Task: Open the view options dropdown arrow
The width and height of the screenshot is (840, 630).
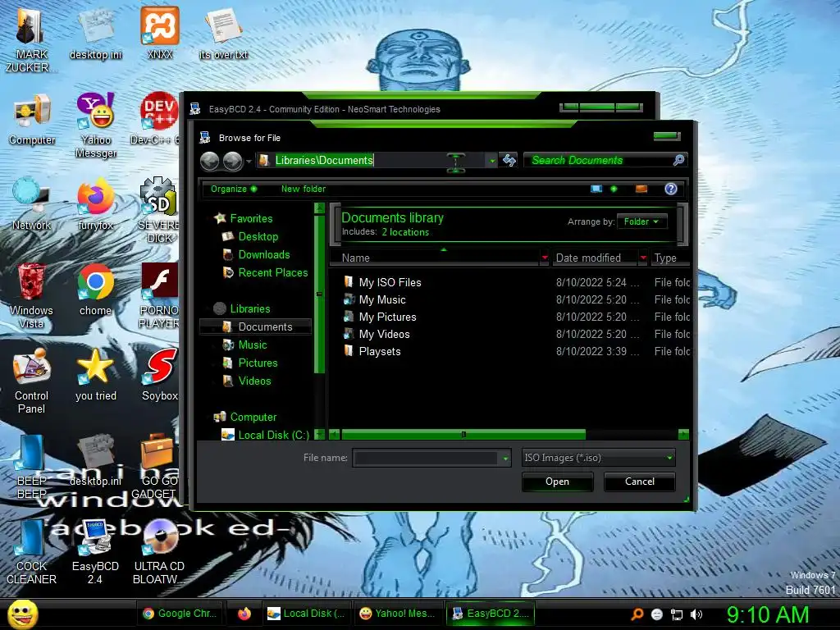Action: (614, 189)
